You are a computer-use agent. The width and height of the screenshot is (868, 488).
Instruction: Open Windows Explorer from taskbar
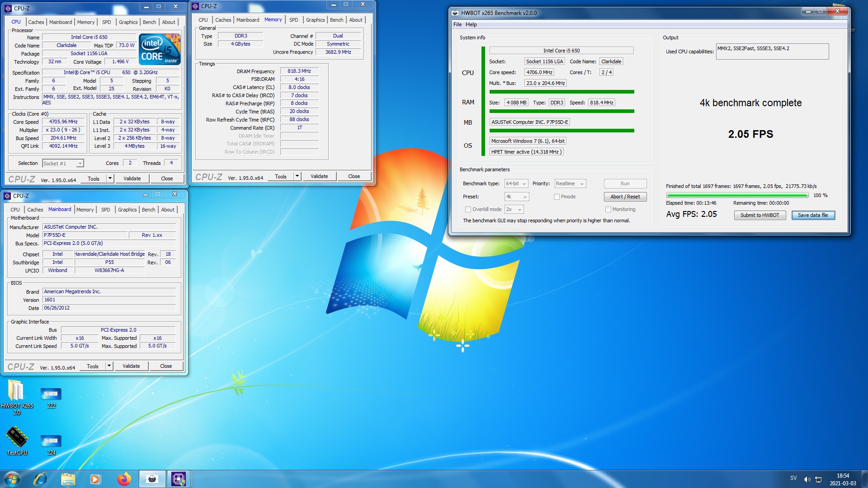click(x=68, y=479)
